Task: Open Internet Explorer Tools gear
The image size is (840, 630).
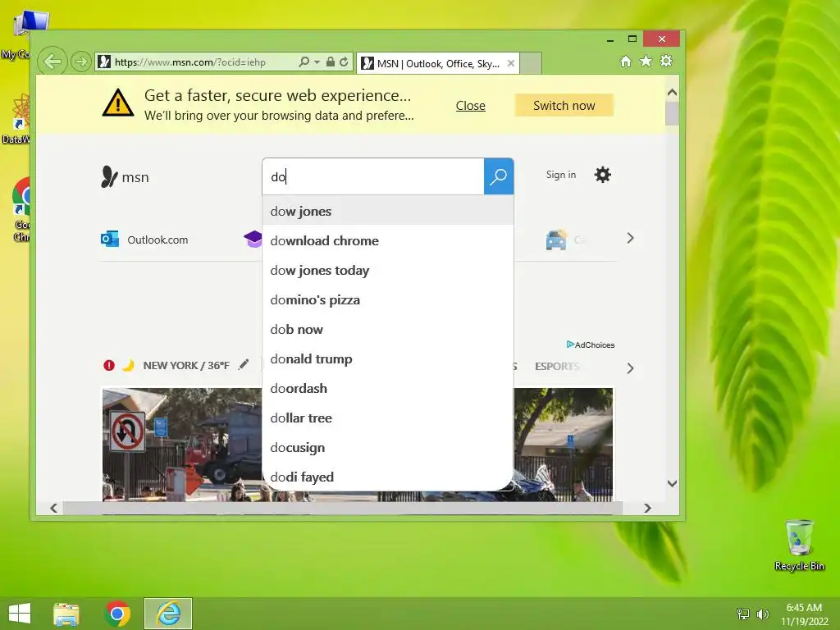Action: point(666,61)
